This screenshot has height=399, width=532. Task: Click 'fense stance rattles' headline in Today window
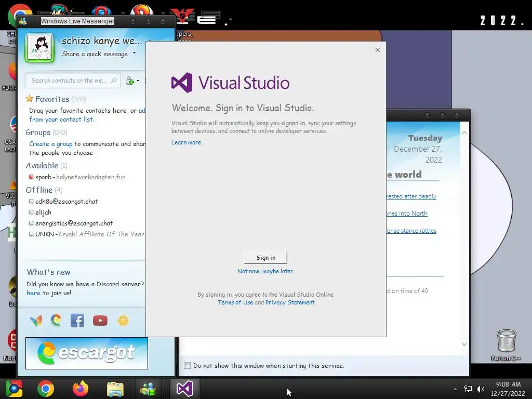pyautogui.click(x=411, y=231)
